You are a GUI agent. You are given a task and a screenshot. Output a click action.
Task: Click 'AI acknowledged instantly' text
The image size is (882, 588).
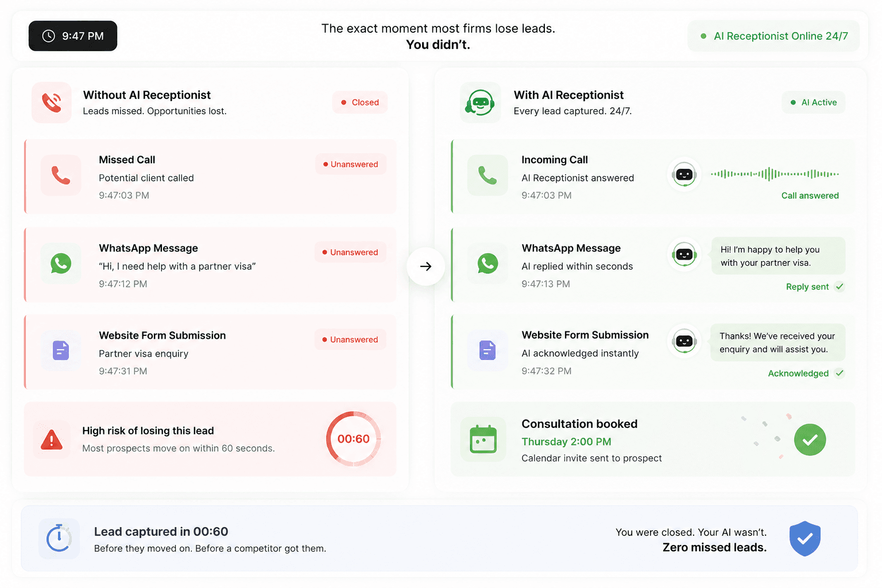(580, 353)
